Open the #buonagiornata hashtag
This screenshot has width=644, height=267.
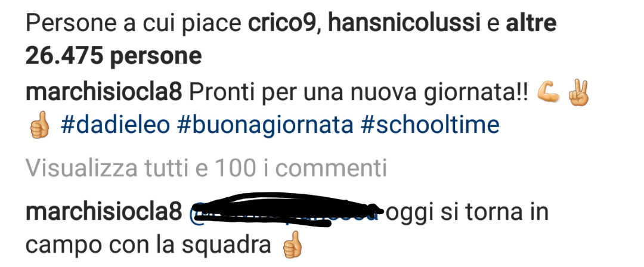pos(265,126)
